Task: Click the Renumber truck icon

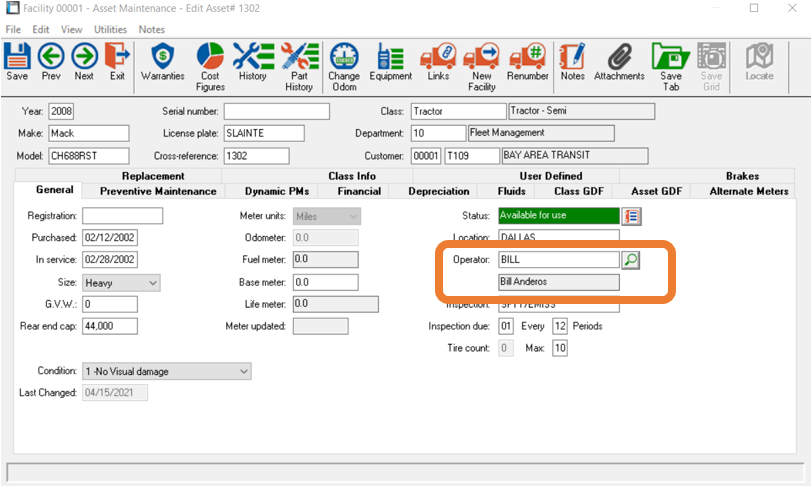Action: pos(527,60)
